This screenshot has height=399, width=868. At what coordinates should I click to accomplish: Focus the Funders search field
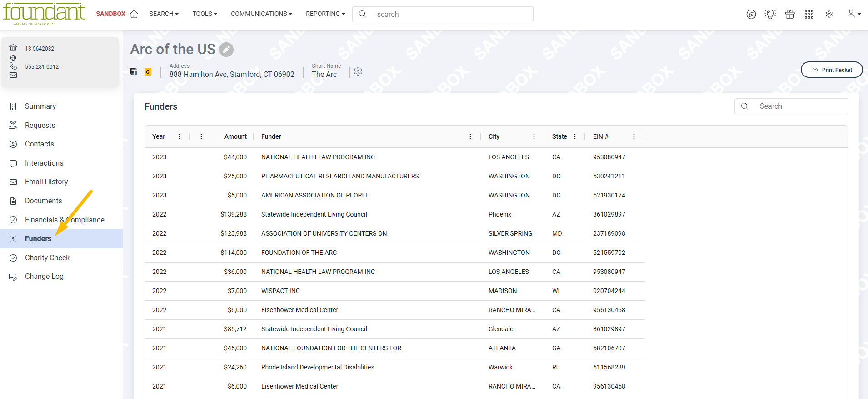pyautogui.click(x=792, y=106)
